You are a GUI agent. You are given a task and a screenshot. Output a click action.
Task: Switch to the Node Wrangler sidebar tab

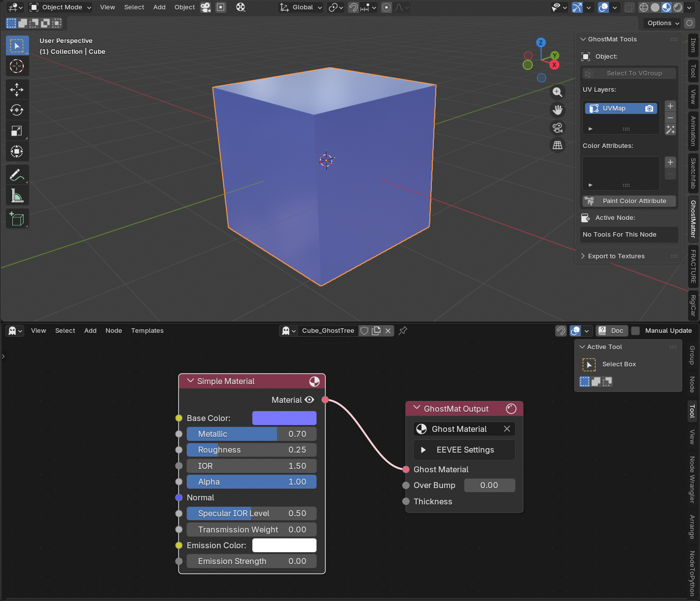[x=692, y=480]
